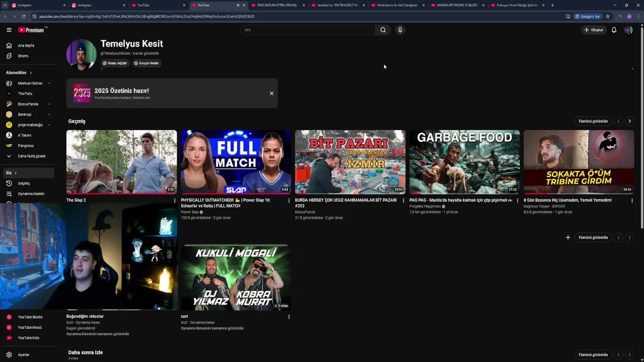
Task: Open a new browser tab
Action: 552,5
